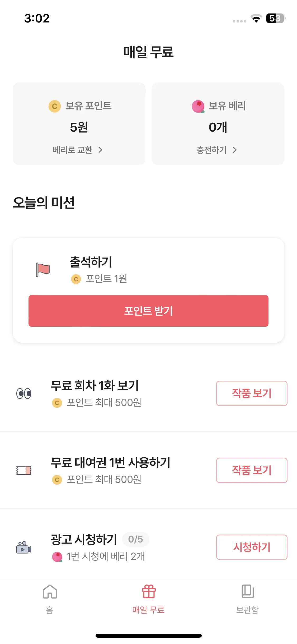Expand the 베리로 교환 chevron
This screenshot has width=297, height=644.
click(100, 150)
